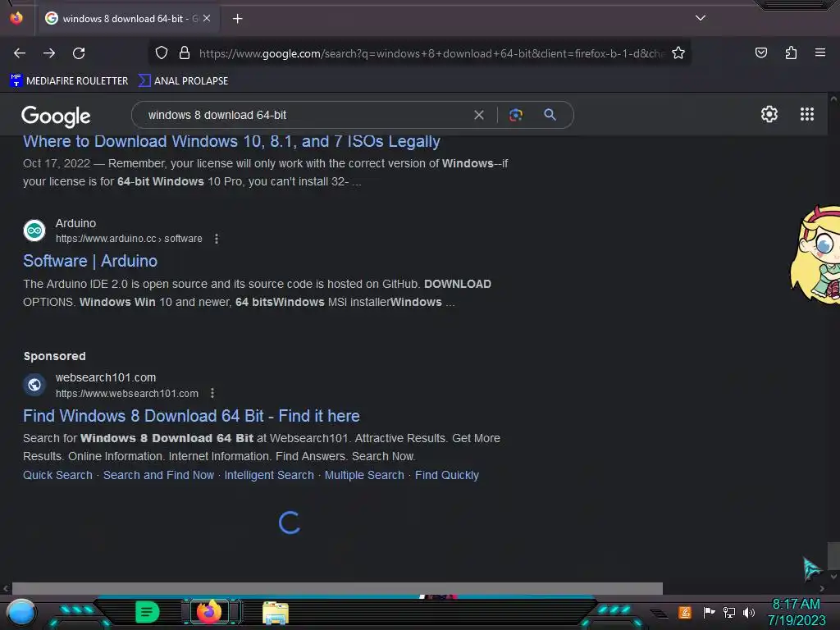The height and width of the screenshot is (630, 840).
Task: Close the windows 8 download tab
Action: click(x=207, y=18)
